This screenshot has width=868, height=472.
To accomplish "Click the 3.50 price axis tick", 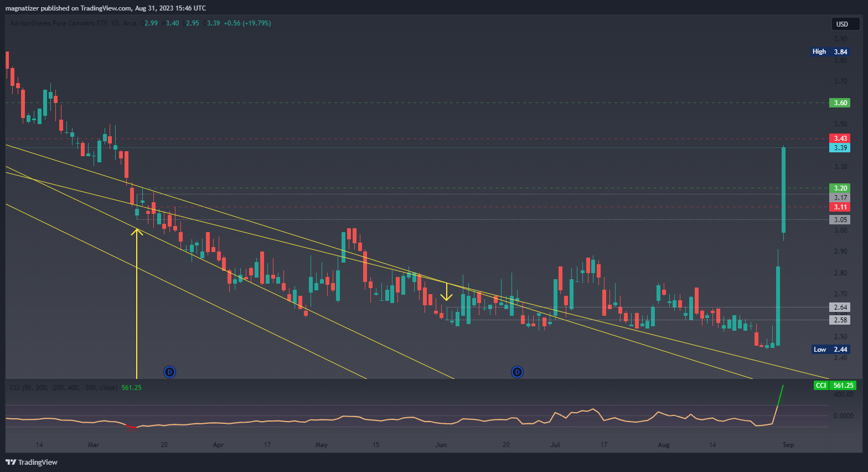I will click(840, 124).
